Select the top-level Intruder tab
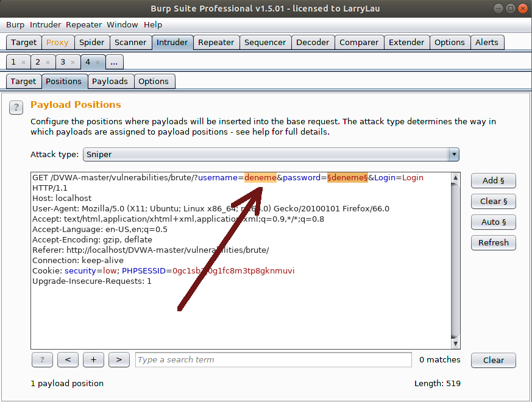This screenshot has width=532, height=402. pyautogui.click(x=172, y=43)
